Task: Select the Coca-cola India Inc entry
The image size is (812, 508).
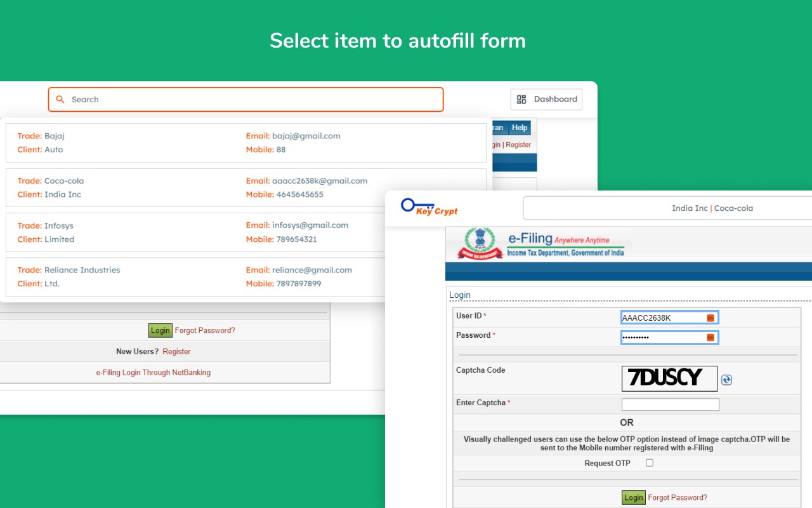Action: pyautogui.click(x=246, y=187)
